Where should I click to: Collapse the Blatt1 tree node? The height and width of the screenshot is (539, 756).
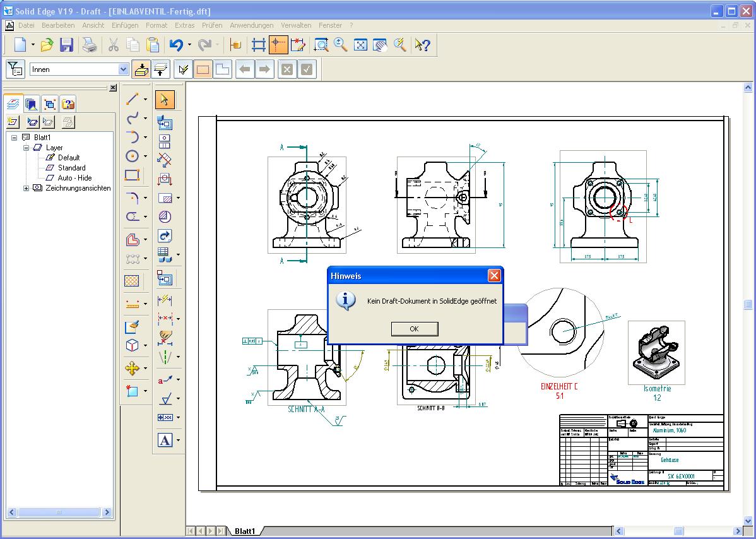(x=14, y=138)
